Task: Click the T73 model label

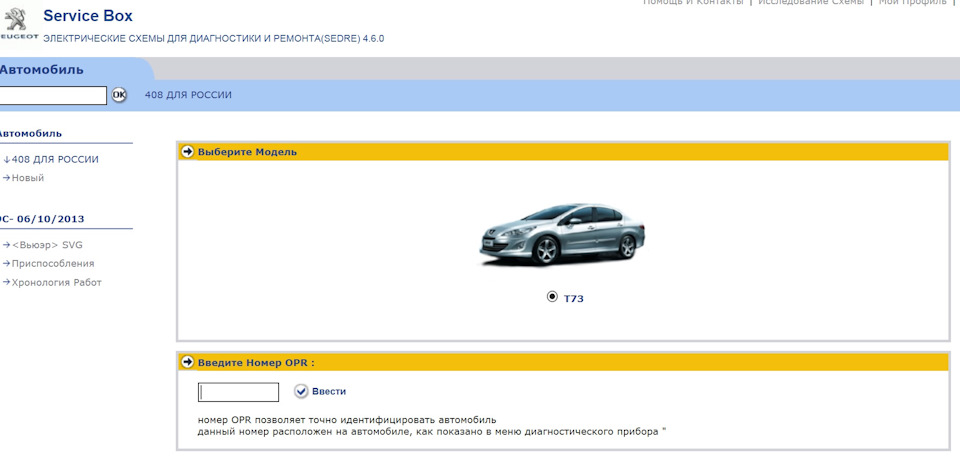Action: (574, 299)
